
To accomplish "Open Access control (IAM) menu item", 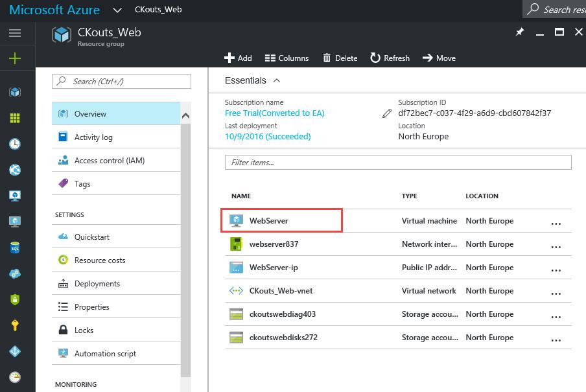I will click(x=116, y=160).
